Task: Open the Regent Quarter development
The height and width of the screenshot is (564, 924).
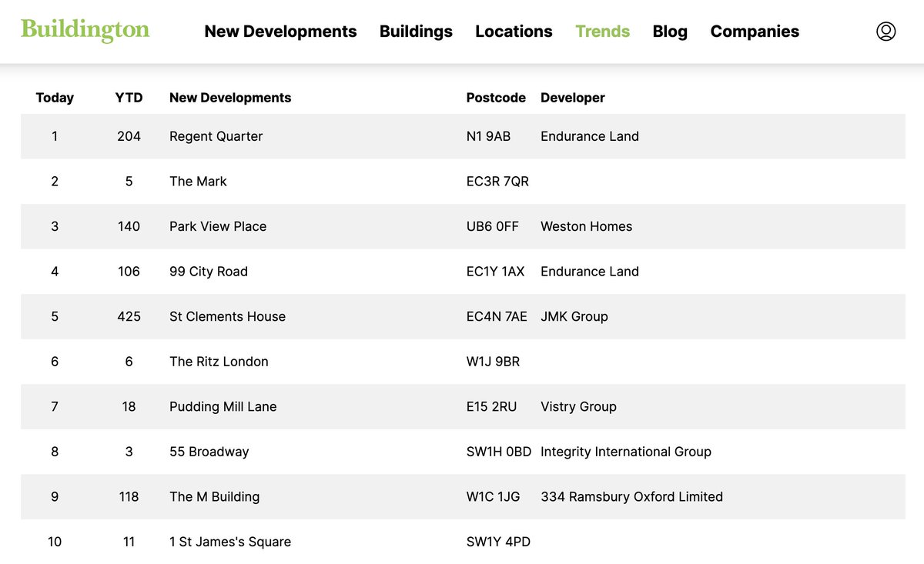Action: point(216,136)
